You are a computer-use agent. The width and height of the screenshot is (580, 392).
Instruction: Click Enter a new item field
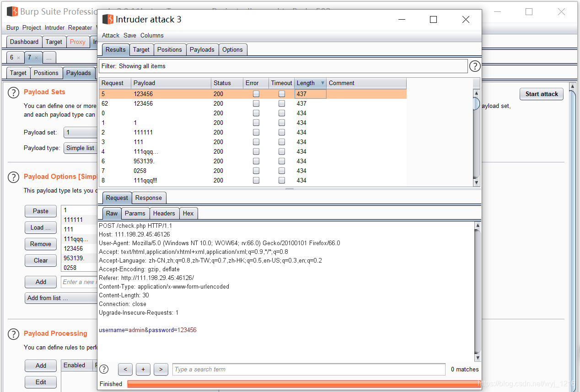[79, 282]
